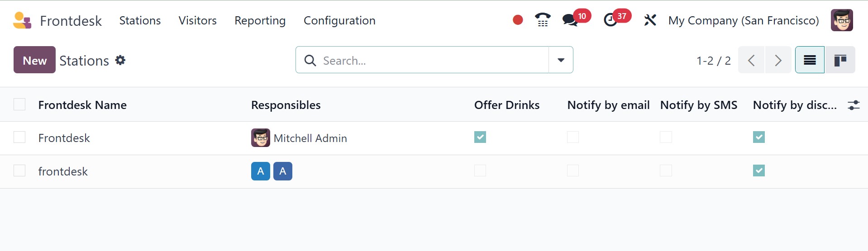This screenshot has height=251, width=868.
Task: Click the Stations settings gear icon
Action: click(120, 60)
